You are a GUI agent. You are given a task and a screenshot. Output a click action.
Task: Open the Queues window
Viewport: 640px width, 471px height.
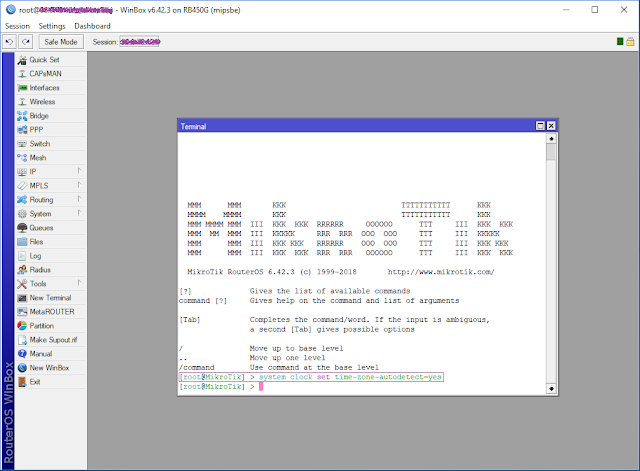tap(51, 228)
